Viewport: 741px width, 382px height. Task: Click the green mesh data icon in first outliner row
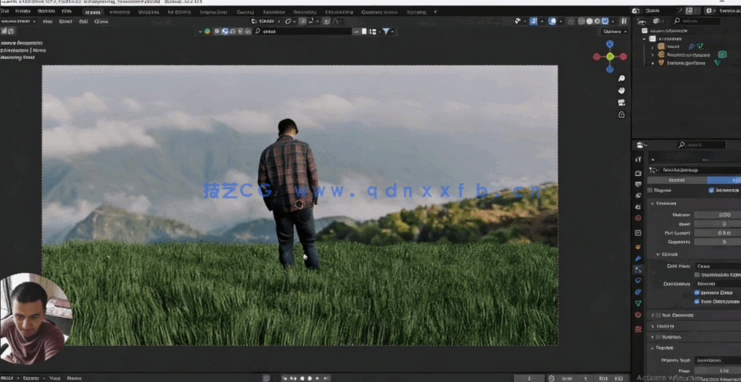700,46
